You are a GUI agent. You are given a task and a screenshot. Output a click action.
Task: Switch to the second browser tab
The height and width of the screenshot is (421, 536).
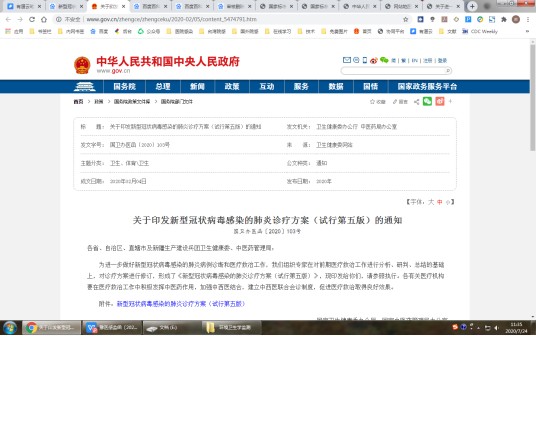coord(65,6)
